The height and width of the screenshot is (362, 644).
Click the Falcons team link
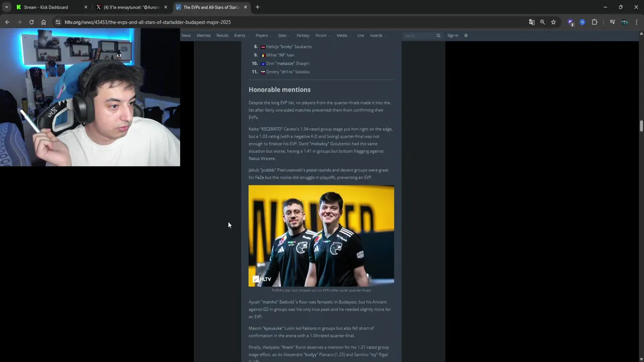pyautogui.click(x=309, y=328)
